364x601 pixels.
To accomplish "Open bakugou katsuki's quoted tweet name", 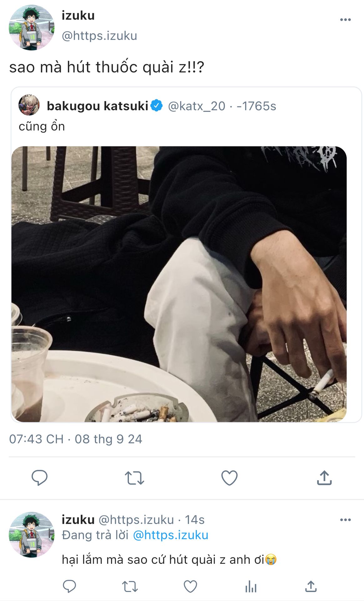I will (97, 106).
